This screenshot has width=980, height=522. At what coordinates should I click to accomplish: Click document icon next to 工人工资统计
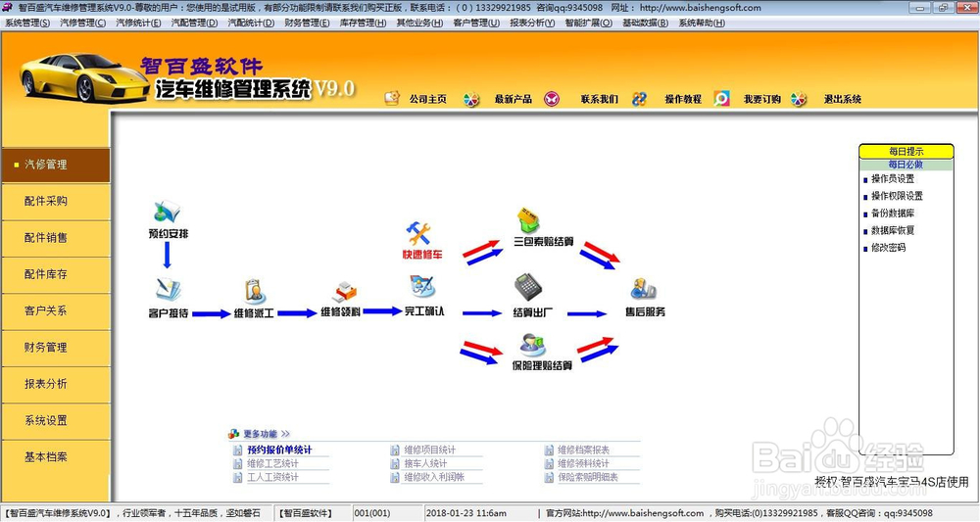pos(237,477)
